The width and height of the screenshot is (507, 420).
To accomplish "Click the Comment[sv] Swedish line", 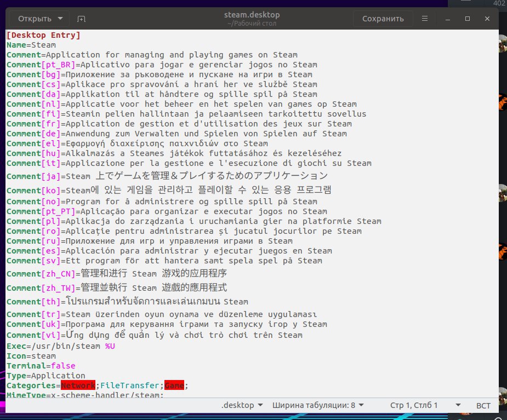I will click(164, 261).
